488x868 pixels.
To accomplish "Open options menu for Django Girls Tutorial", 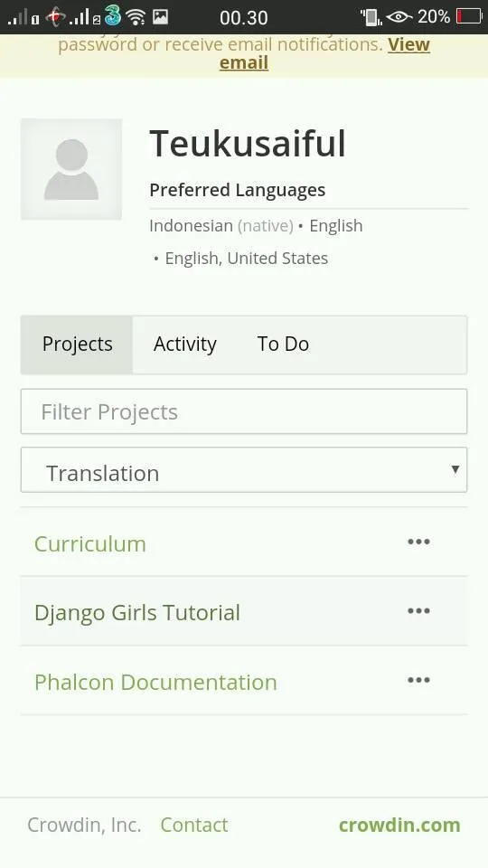I will [418, 611].
